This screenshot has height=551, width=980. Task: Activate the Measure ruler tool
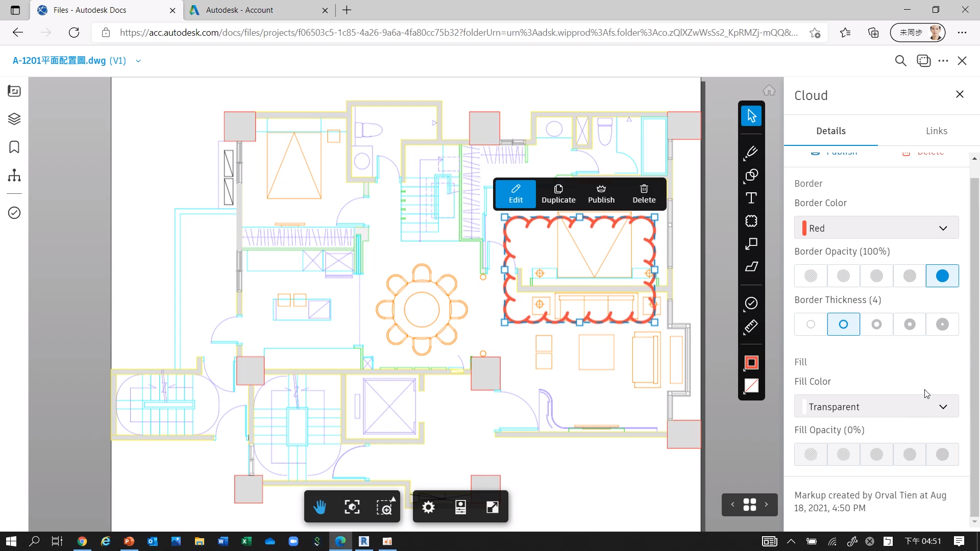pos(751,327)
